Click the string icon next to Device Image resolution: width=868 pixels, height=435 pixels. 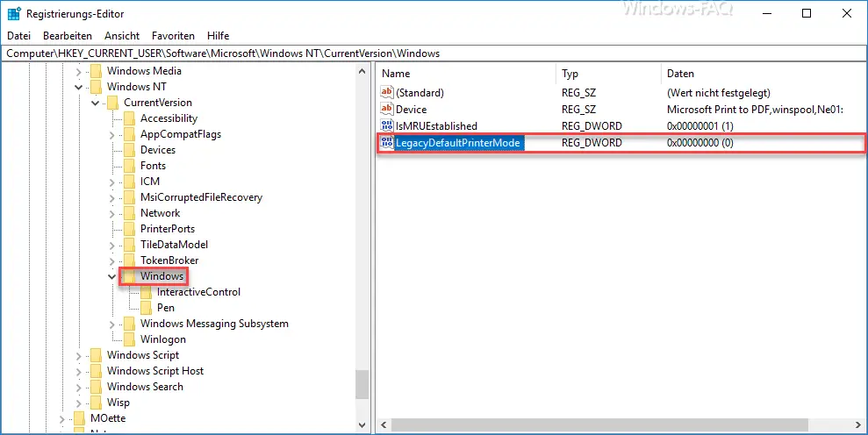click(x=387, y=109)
